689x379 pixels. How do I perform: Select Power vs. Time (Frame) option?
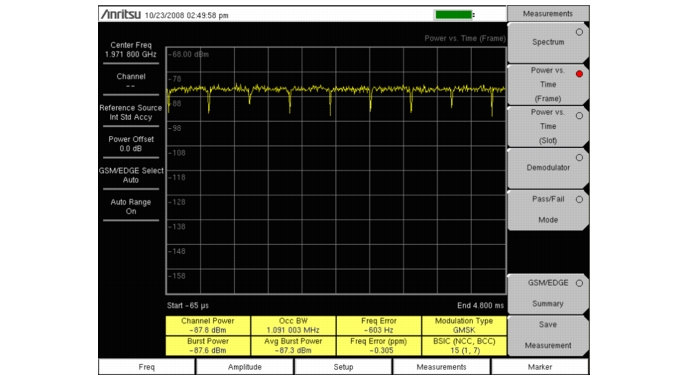coord(548,84)
